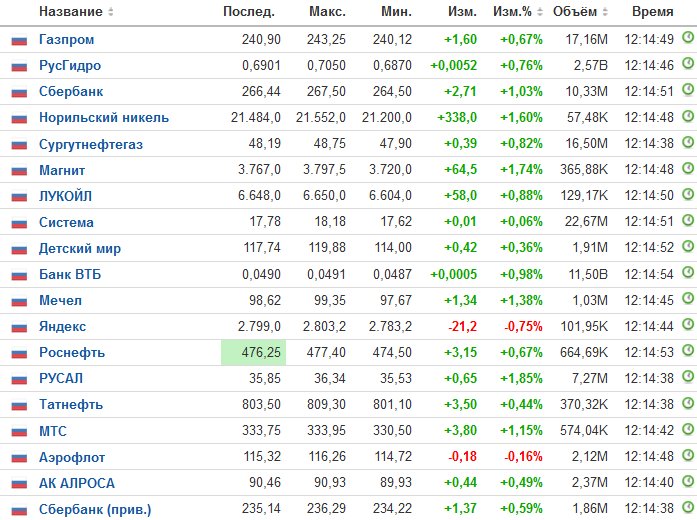Click the clock icon in the ЛУКОЙЛ row

tap(688, 194)
